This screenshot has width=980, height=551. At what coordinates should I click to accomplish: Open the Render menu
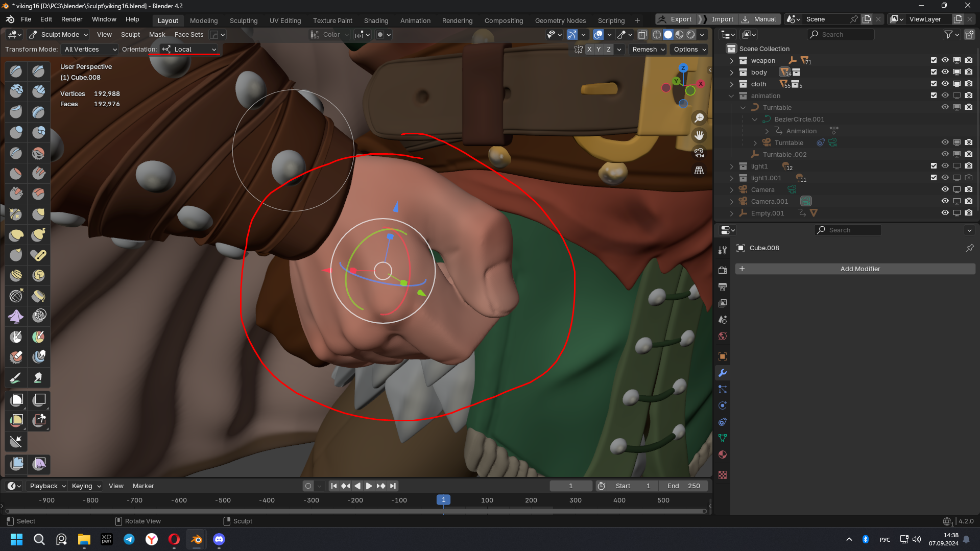click(71, 19)
